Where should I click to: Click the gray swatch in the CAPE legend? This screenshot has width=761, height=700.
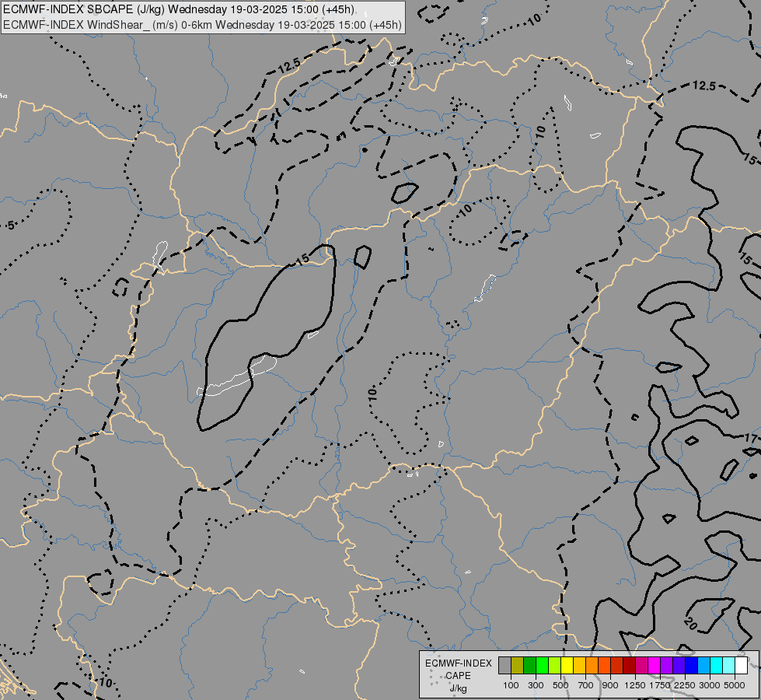pos(504,666)
